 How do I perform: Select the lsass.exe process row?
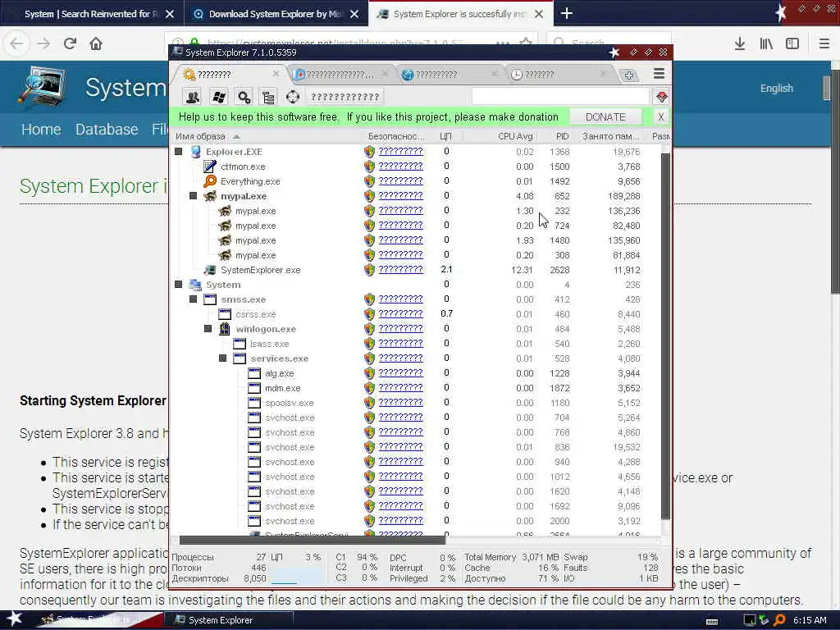414,344
